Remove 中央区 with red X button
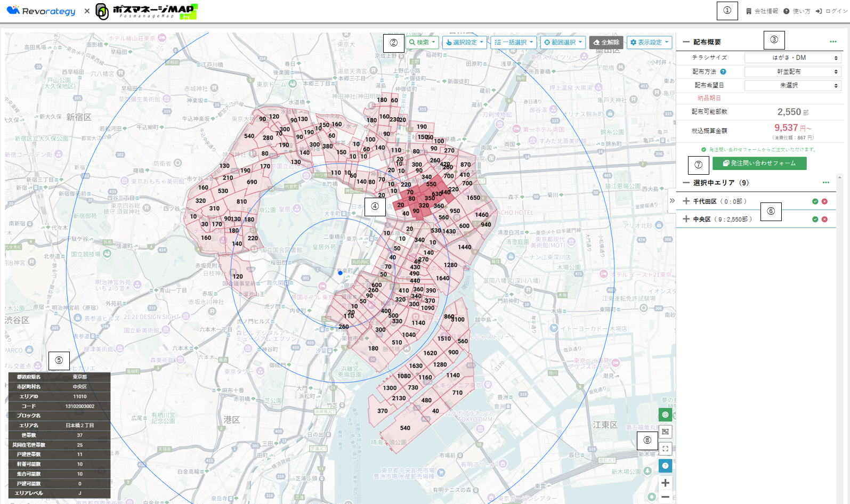This screenshot has width=850, height=504. [x=824, y=220]
